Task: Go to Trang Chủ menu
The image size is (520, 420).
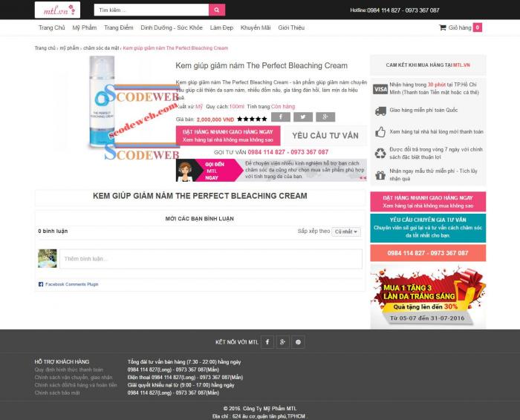Action: tap(52, 27)
